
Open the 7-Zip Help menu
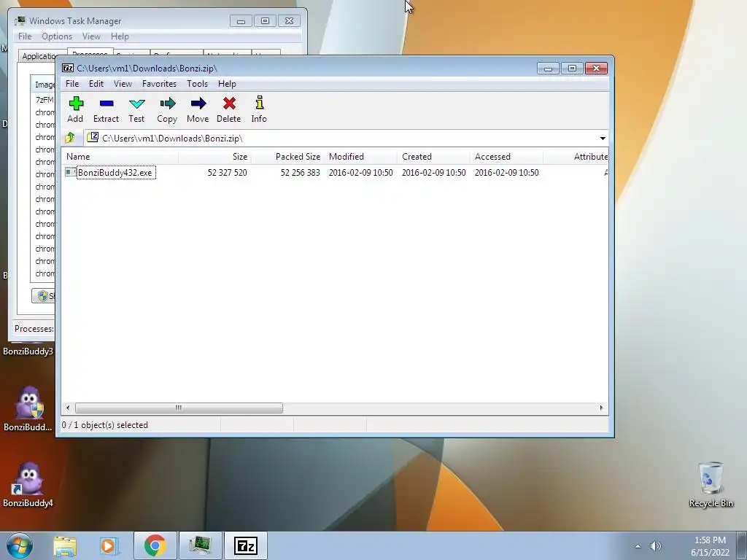click(x=228, y=84)
